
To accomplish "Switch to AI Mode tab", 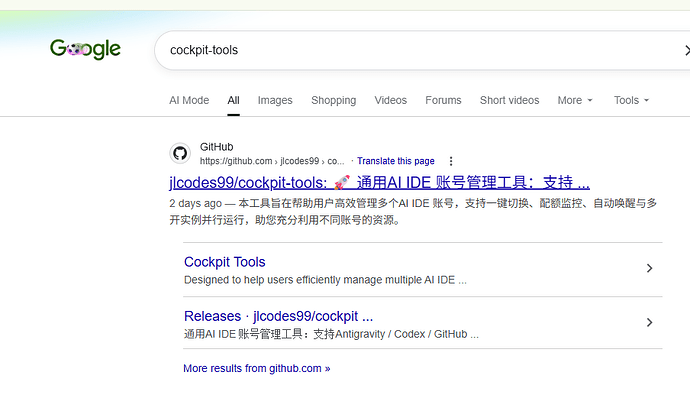I will pyautogui.click(x=189, y=100).
